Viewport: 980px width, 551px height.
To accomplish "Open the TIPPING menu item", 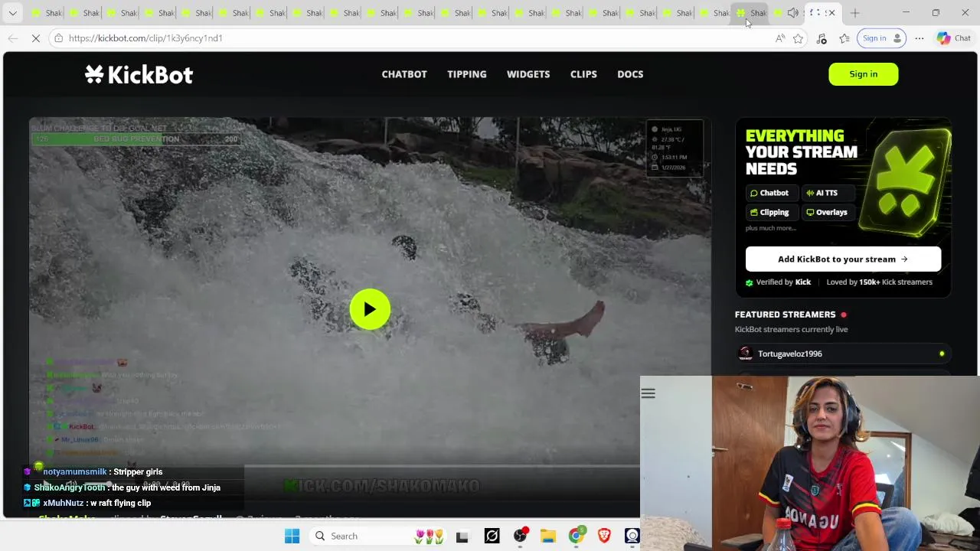I will click(x=467, y=74).
